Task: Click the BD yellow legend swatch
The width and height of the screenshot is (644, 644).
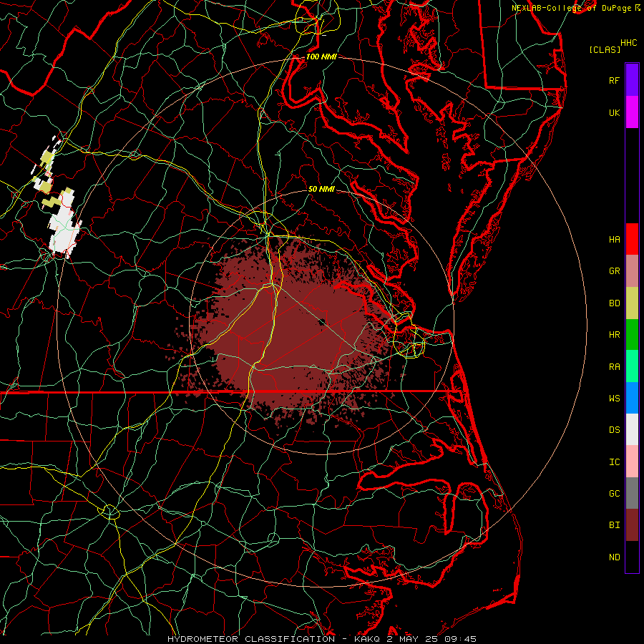Action: coord(632,303)
